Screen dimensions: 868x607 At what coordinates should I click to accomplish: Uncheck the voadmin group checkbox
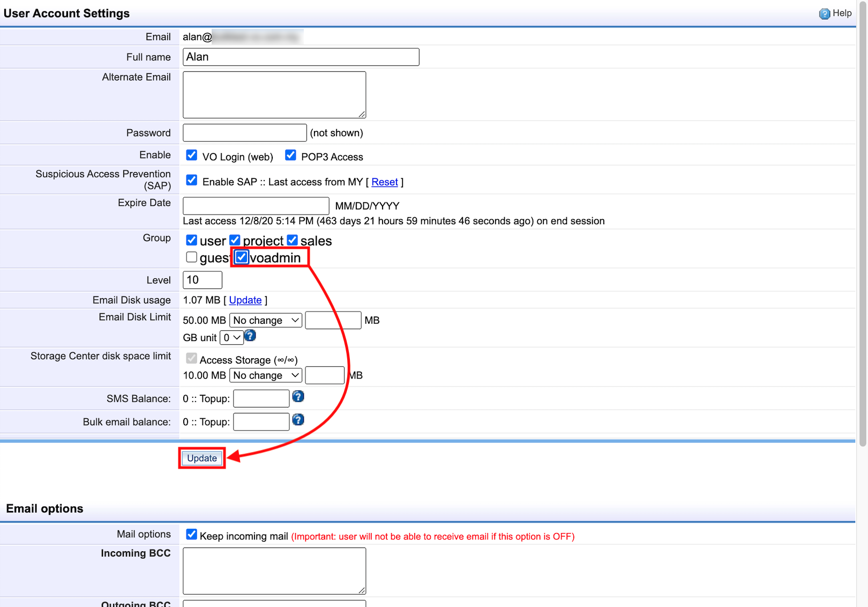[x=242, y=257]
